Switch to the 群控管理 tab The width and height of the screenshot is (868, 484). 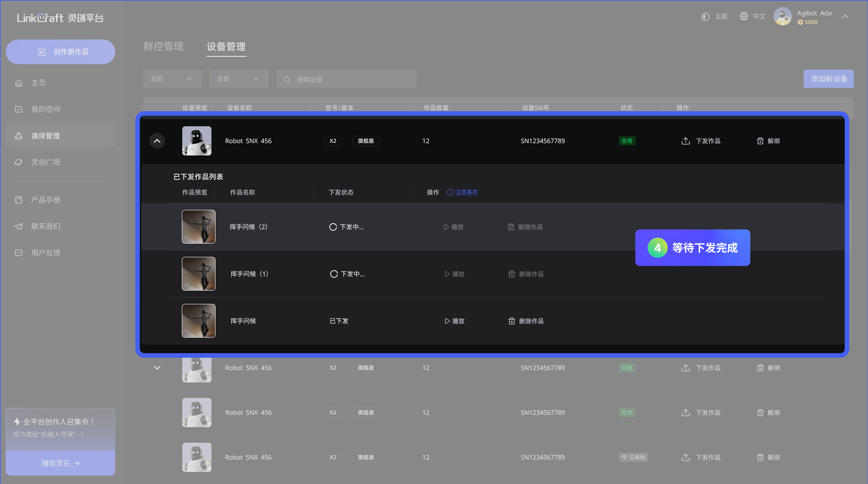[x=163, y=47]
